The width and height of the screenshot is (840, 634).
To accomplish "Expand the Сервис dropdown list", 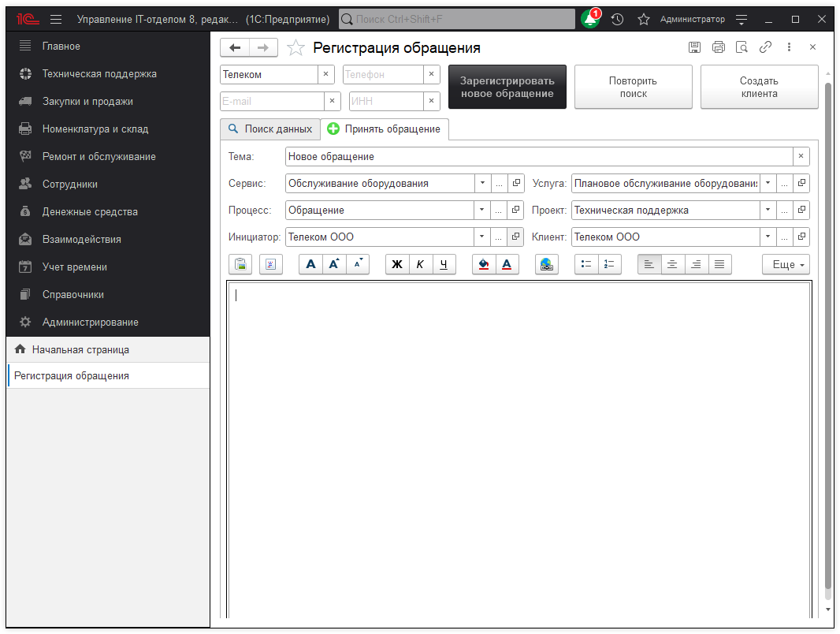I will coord(482,184).
